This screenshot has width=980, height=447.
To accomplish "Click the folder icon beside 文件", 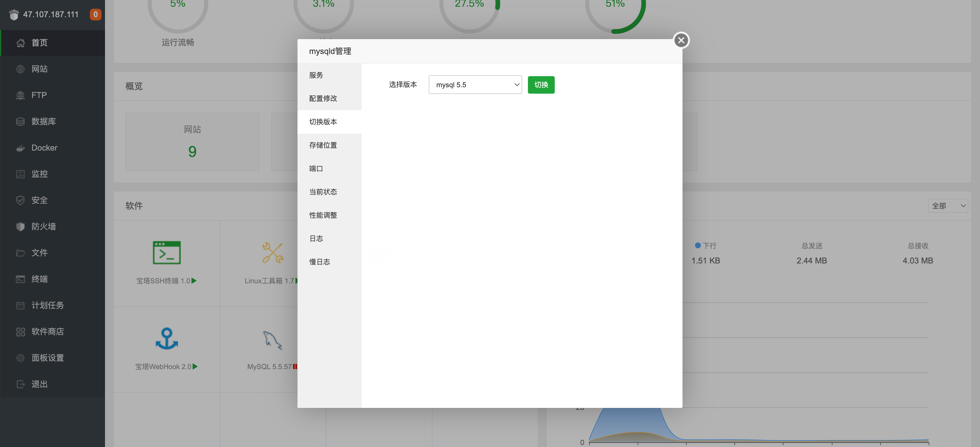I will [x=20, y=253].
